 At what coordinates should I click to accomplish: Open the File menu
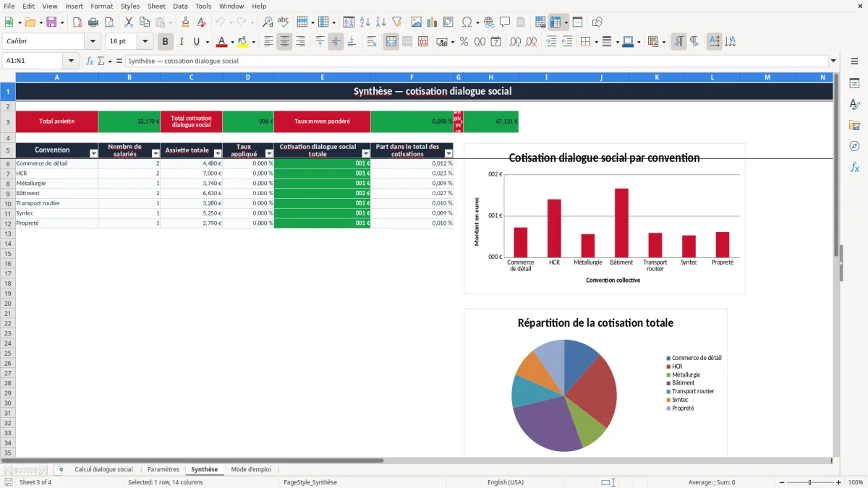point(9,6)
